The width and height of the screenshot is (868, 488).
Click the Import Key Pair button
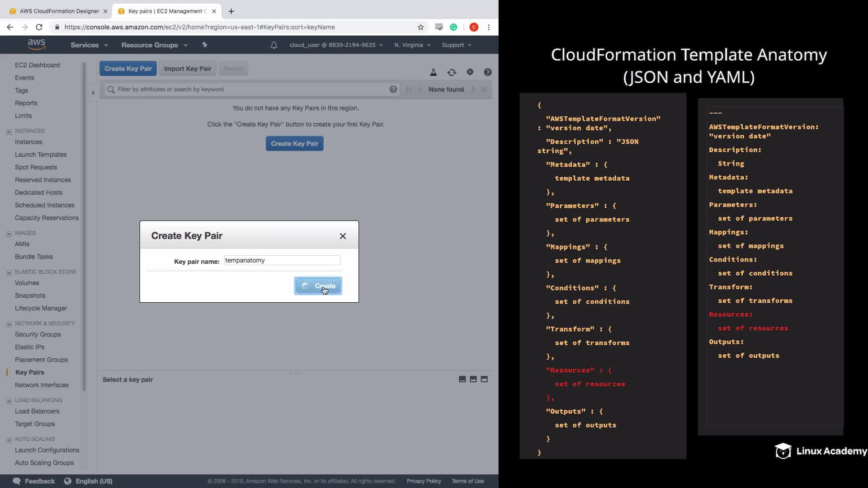pyautogui.click(x=188, y=69)
